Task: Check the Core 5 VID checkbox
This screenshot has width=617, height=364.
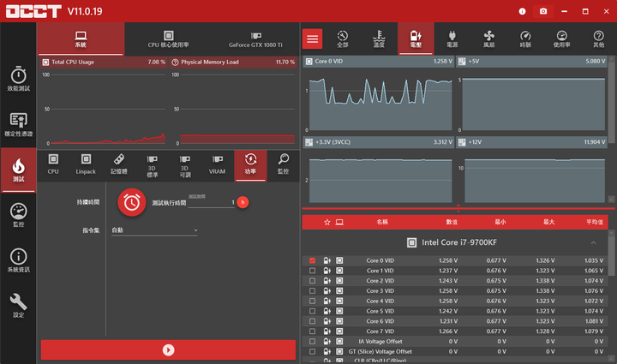Action: pyautogui.click(x=313, y=311)
